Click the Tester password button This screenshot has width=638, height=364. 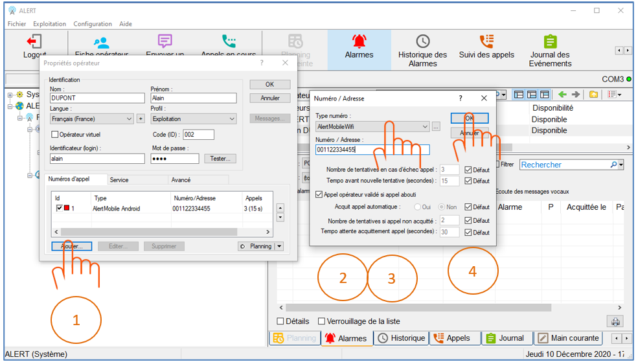pyautogui.click(x=221, y=159)
